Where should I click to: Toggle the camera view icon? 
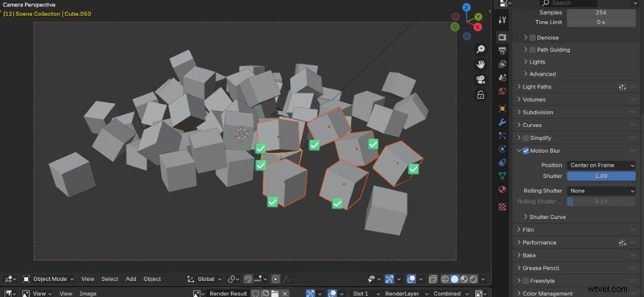[x=480, y=80]
